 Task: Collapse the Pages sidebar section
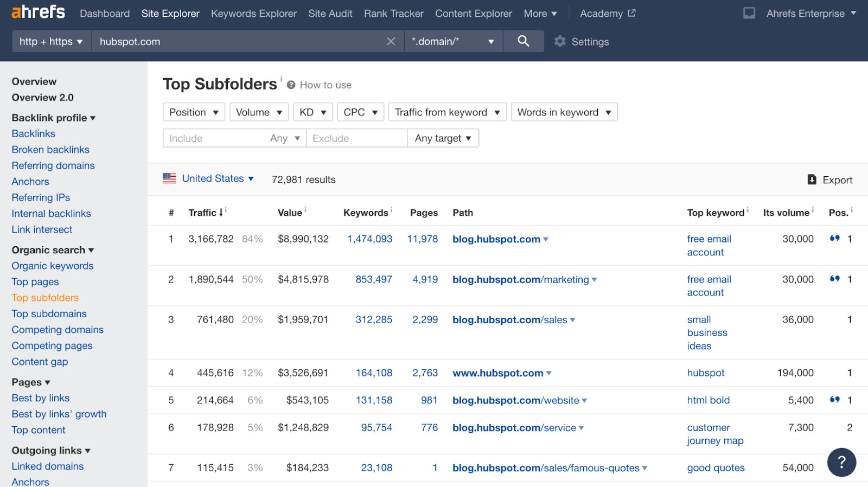(x=31, y=382)
